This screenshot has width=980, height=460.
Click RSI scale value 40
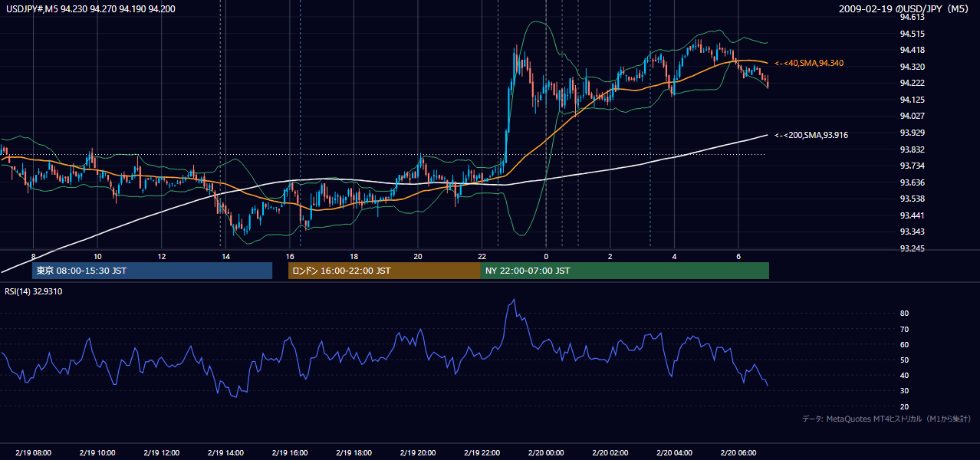click(x=905, y=376)
